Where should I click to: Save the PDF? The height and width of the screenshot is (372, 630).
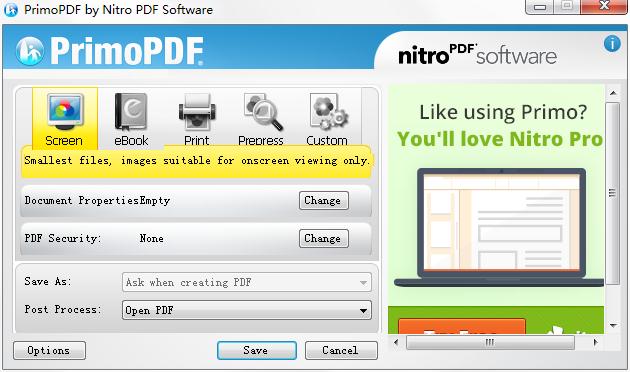pyautogui.click(x=257, y=350)
